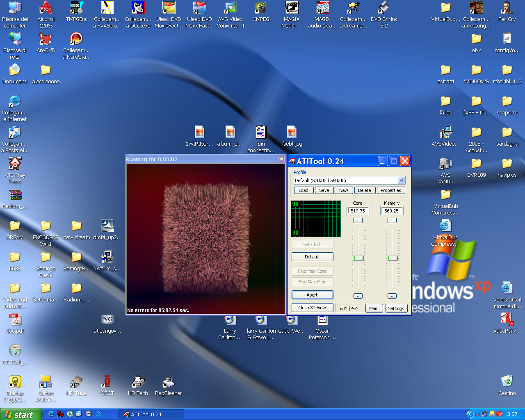Click the Close 3D View button
This screenshot has height=420, width=525.
tap(312, 308)
